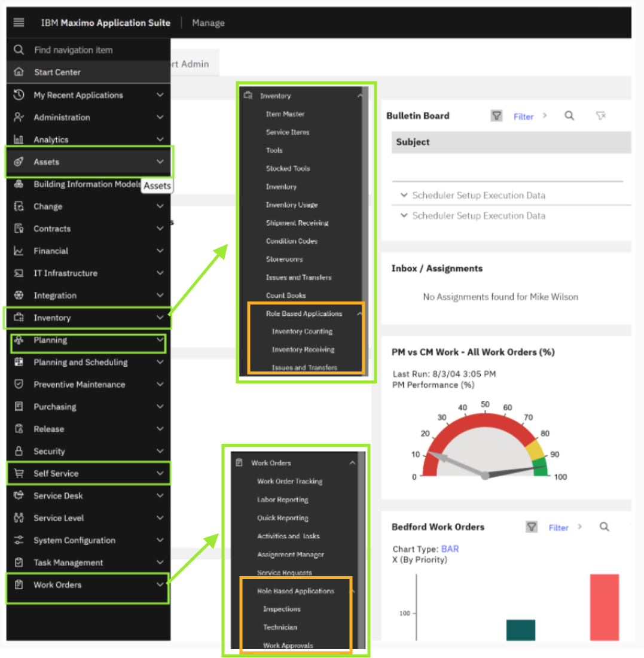The height and width of the screenshot is (658, 644).
Task: Open Inventory Counting role based application
Action: [x=302, y=331]
